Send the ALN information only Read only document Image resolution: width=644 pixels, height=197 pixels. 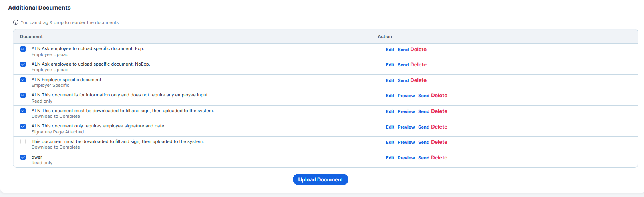point(424,96)
